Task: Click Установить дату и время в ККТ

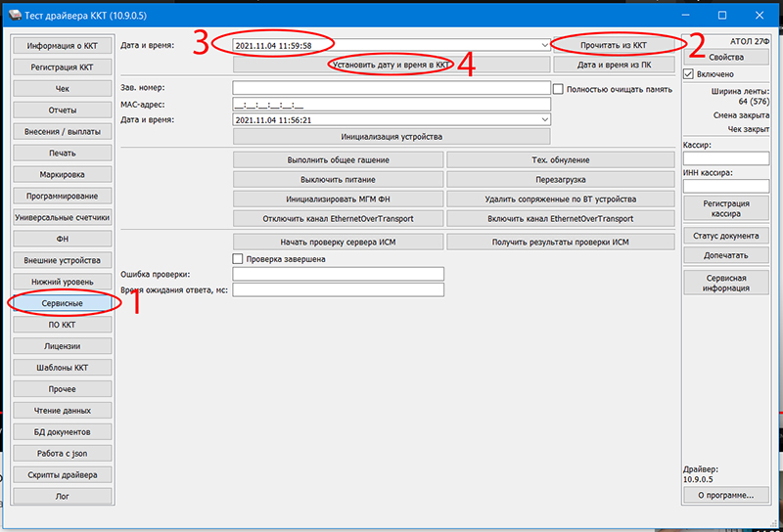Action: pyautogui.click(x=391, y=65)
